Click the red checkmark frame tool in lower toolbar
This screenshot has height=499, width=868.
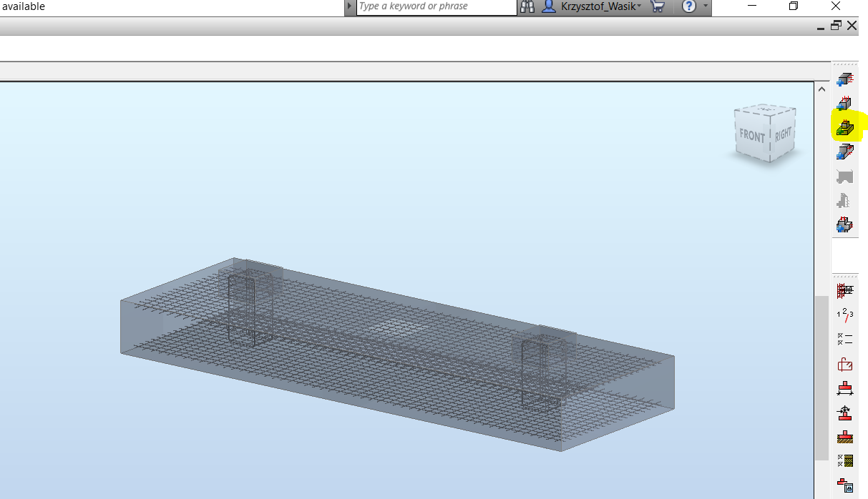(844, 363)
